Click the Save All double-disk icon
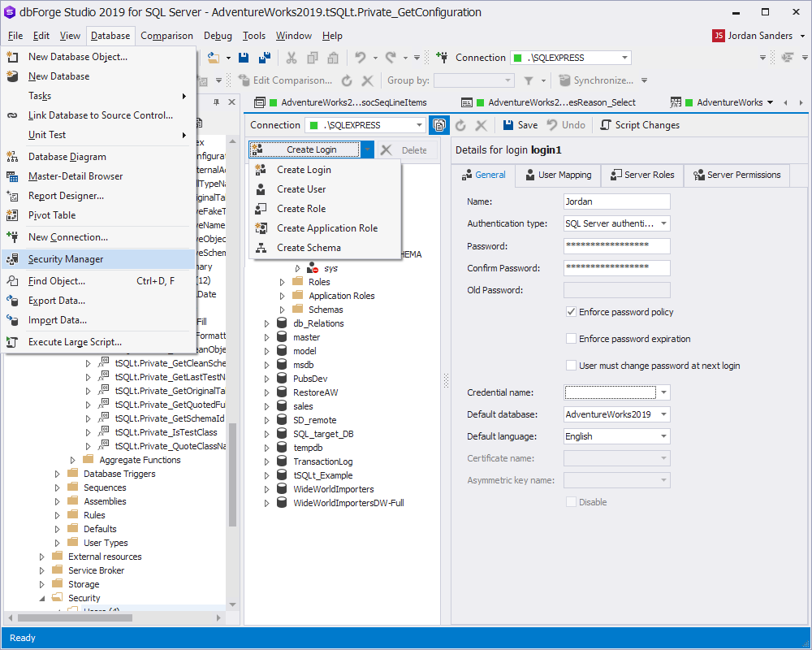 coord(265,58)
